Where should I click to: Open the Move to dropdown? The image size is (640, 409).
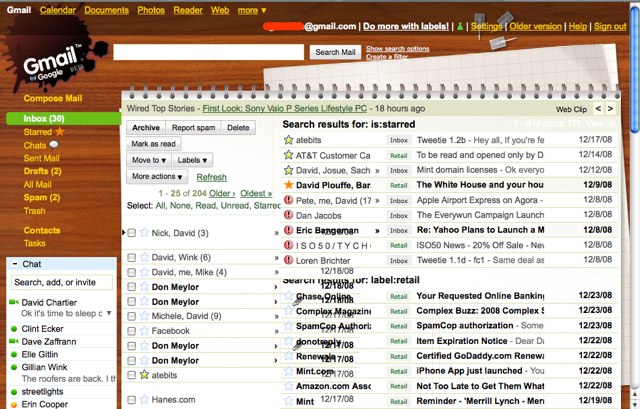pos(149,160)
